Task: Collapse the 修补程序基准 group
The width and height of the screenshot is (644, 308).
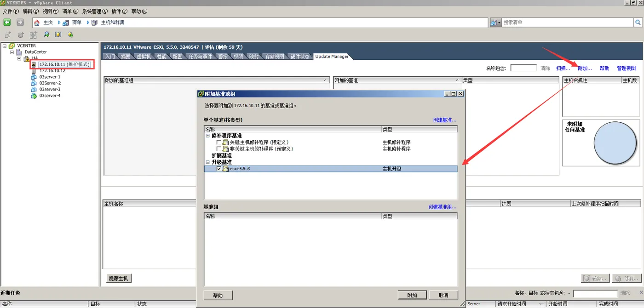Action: point(208,136)
